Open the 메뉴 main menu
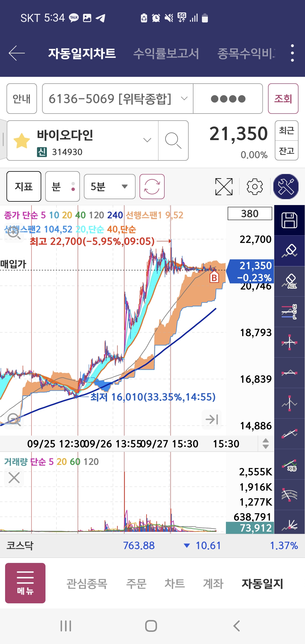Image resolution: width=305 pixels, height=644 pixels. pos(25,583)
